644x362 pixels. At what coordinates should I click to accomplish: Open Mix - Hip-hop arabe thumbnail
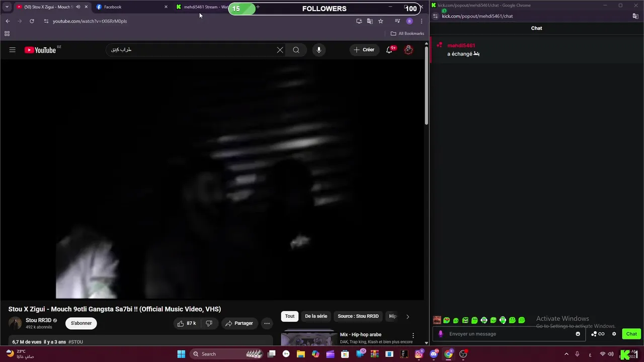point(309,338)
